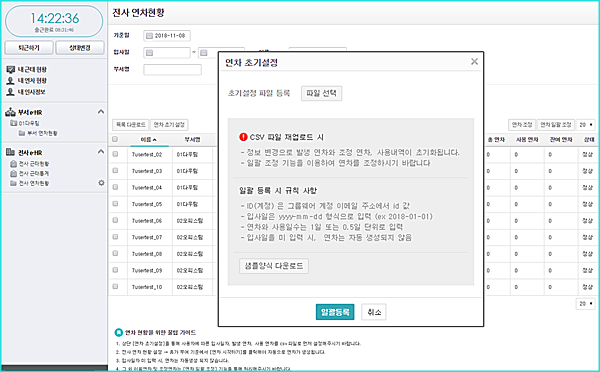Viewport: 600px width, 372px height.
Task: Open 내 연차현황 person icon
Action: pyautogui.click(x=11, y=81)
